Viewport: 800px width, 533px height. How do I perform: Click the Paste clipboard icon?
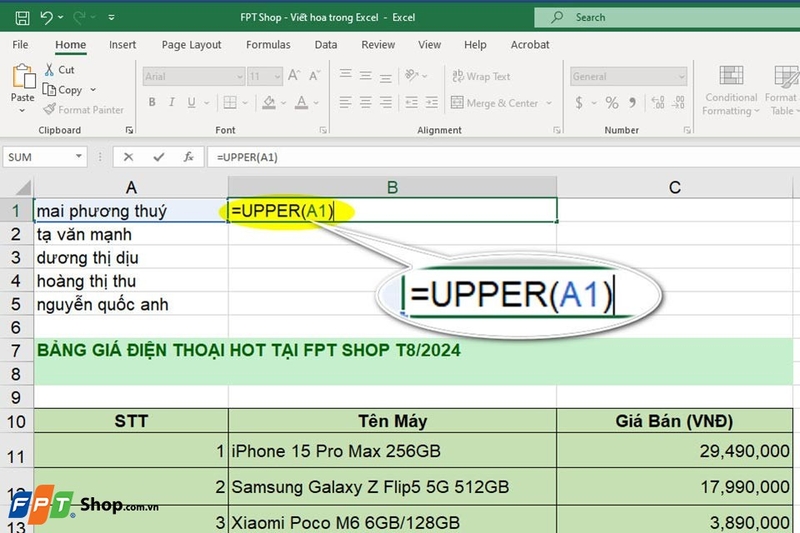[x=23, y=77]
